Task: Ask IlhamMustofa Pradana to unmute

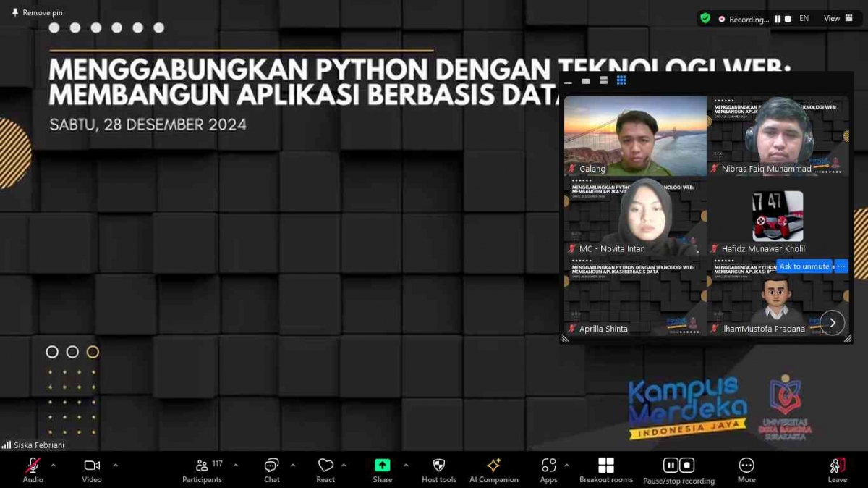Action: (x=804, y=266)
